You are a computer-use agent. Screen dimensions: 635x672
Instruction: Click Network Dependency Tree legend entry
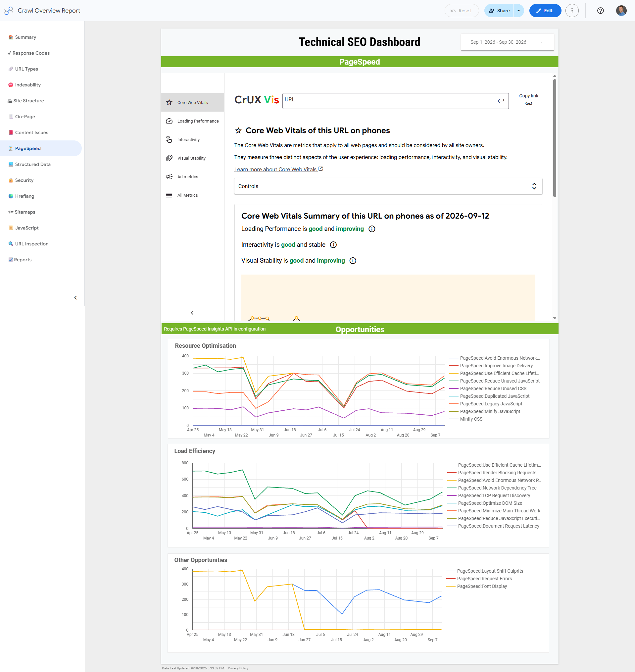tap(492, 488)
